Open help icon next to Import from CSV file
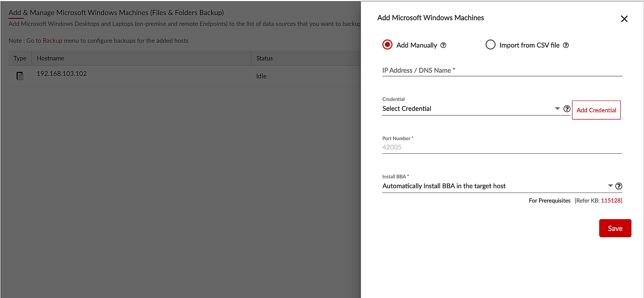The image size is (644, 298). coord(566,45)
